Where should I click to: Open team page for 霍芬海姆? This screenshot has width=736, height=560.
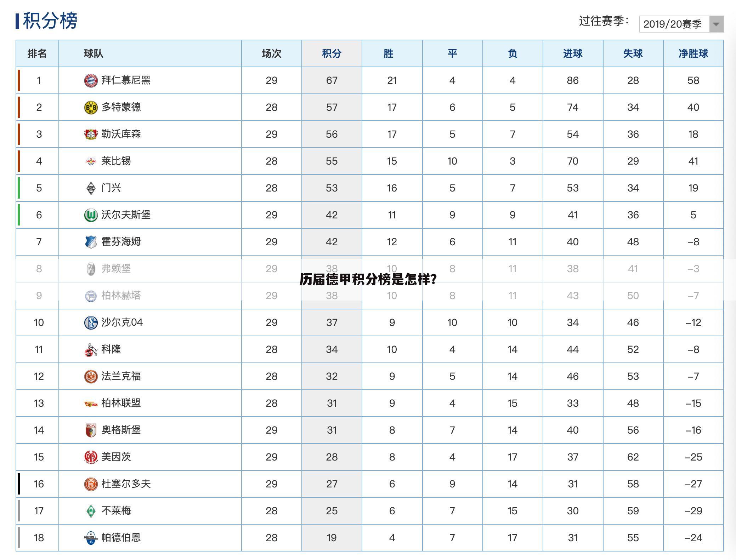tap(121, 242)
